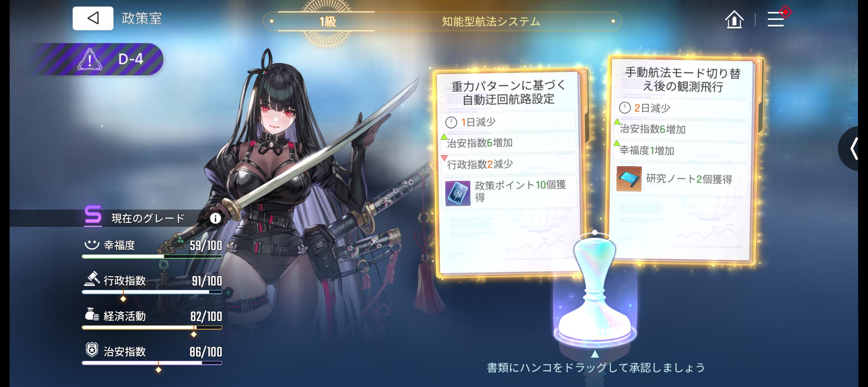The width and height of the screenshot is (868, 387).
Task: Click the 治安指数 police badge icon
Action: coord(92,350)
